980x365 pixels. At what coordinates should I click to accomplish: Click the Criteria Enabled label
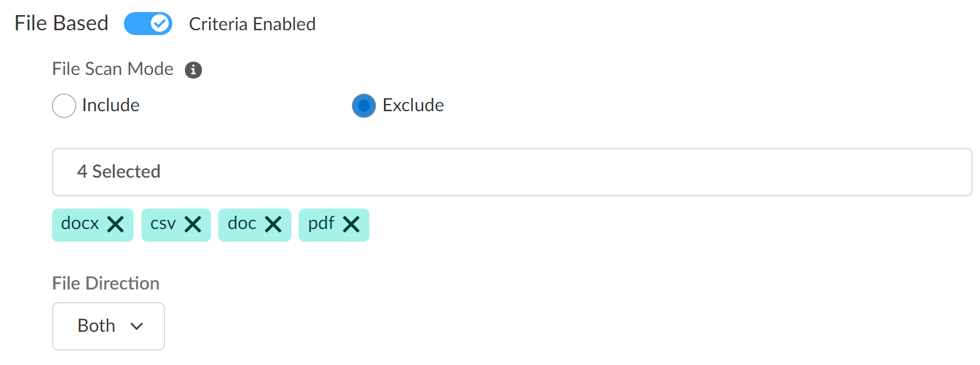pos(252,24)
